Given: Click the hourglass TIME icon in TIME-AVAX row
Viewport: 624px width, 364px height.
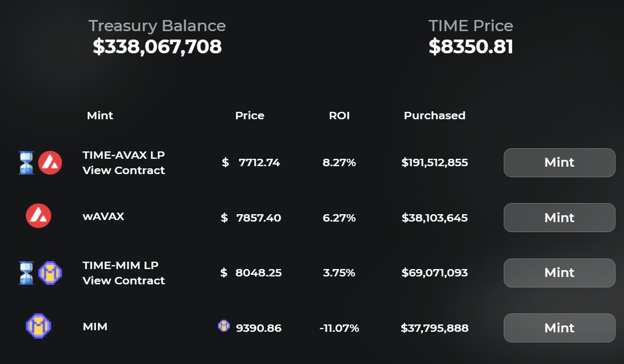Looking at the screenshot, I should point(26,163).
